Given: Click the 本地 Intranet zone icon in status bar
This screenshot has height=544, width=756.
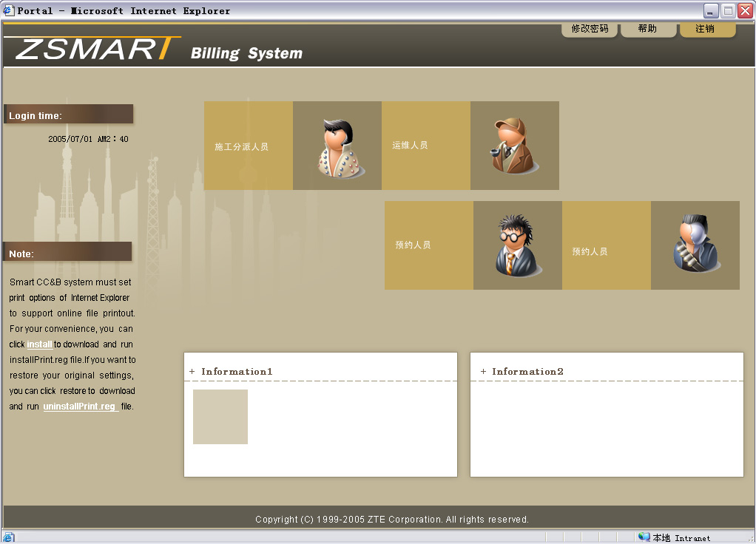Looking at the screenshot, I should point(644,537).
